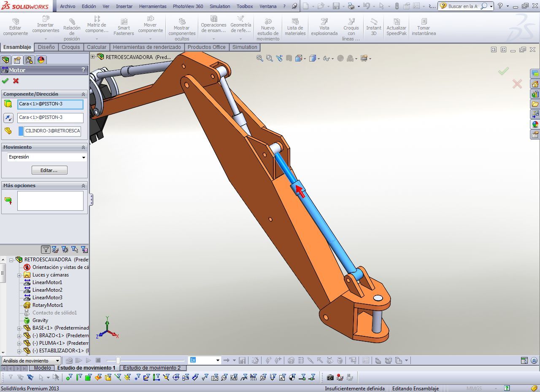Collapse the Más opciones section

83,185
